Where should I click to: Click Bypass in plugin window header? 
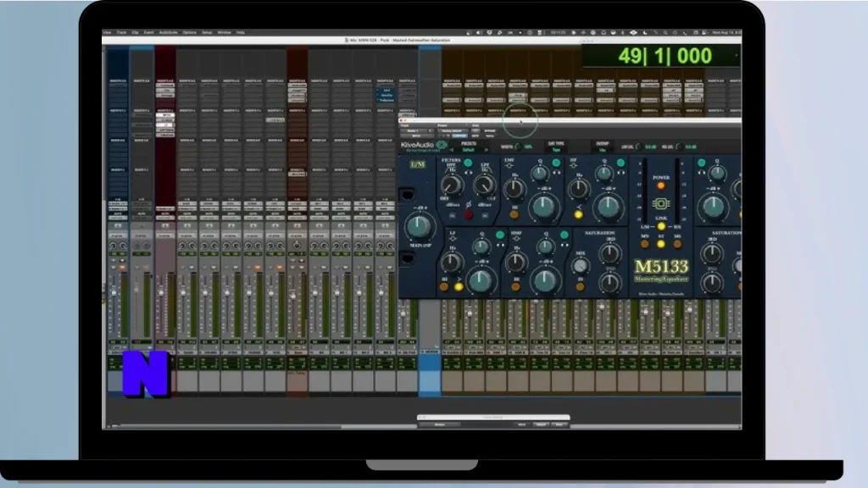pos(490,131)
